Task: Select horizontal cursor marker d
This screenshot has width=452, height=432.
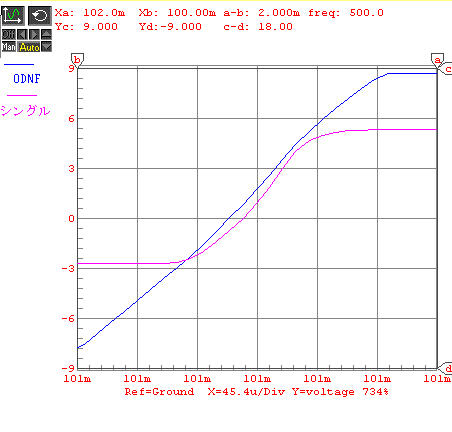Action: (x=445, y=368)
